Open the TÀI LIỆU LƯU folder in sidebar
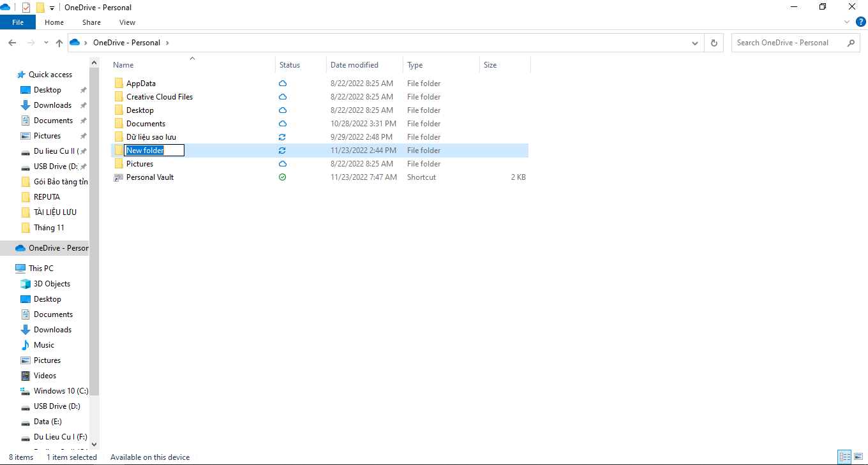Viewport: 868px width, 465px height. (55, 212)
